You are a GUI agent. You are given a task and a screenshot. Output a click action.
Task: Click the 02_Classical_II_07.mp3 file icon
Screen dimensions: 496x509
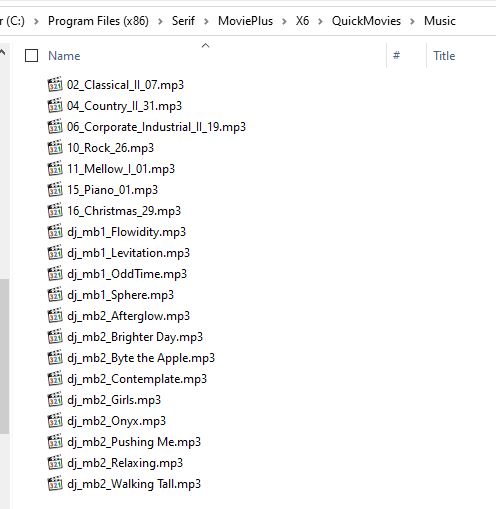[55, 85]
